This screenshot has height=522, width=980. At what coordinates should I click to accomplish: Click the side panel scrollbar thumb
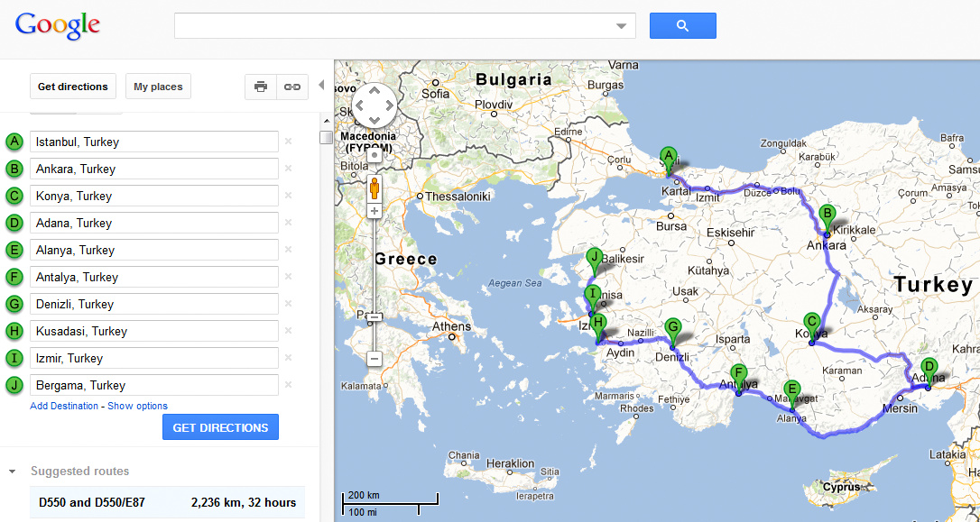pyautogui.click(x=326, y=137)
